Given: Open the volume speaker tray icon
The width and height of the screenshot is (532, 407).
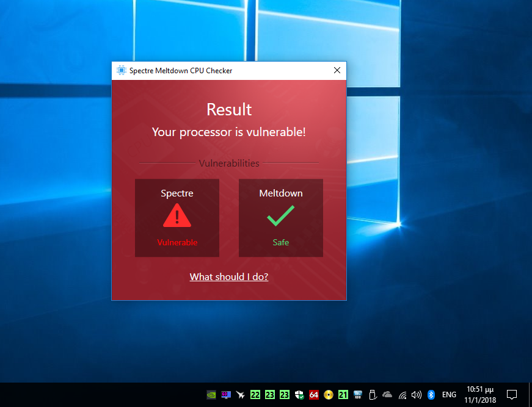Looking at the screenshot, I should (x=417, y=395).
